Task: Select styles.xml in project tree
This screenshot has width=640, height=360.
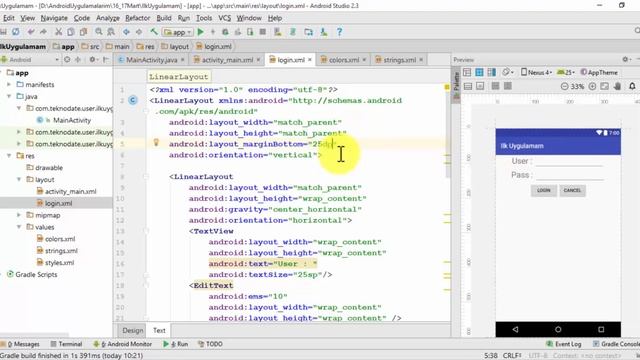Action: click(56, 262)
